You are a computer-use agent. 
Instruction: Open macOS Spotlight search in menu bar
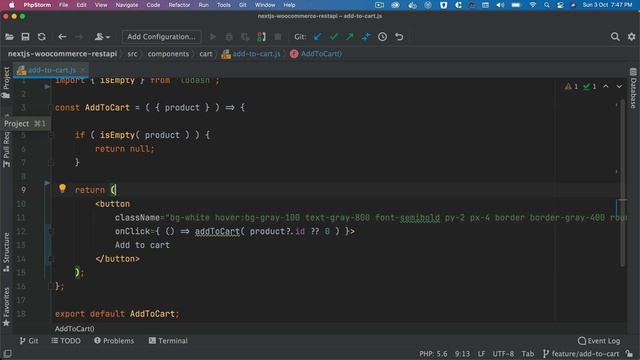point(547,5)
